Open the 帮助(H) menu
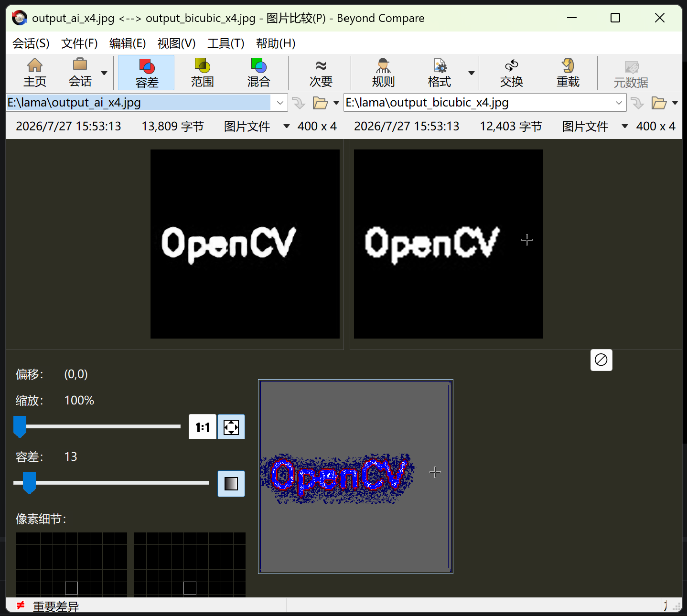 [x=276, y=43]
